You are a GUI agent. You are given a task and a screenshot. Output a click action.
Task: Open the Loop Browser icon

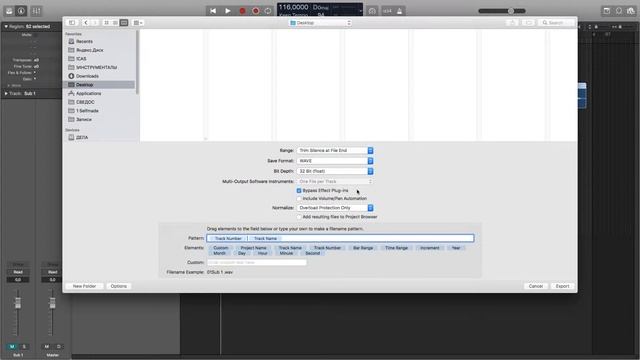pos(619,11)
